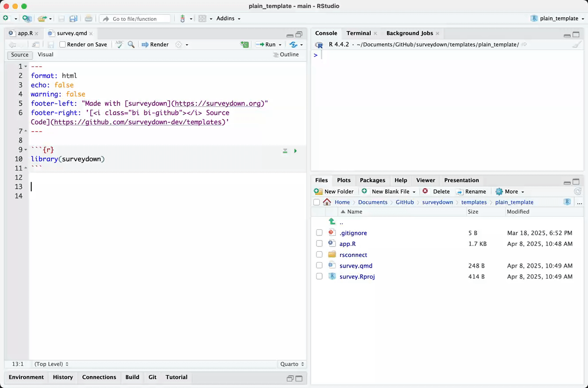The width and height of the screenshot is (588, 388).
Task: Click the browse path ellipsis button
Action: (x=580, y=202)
